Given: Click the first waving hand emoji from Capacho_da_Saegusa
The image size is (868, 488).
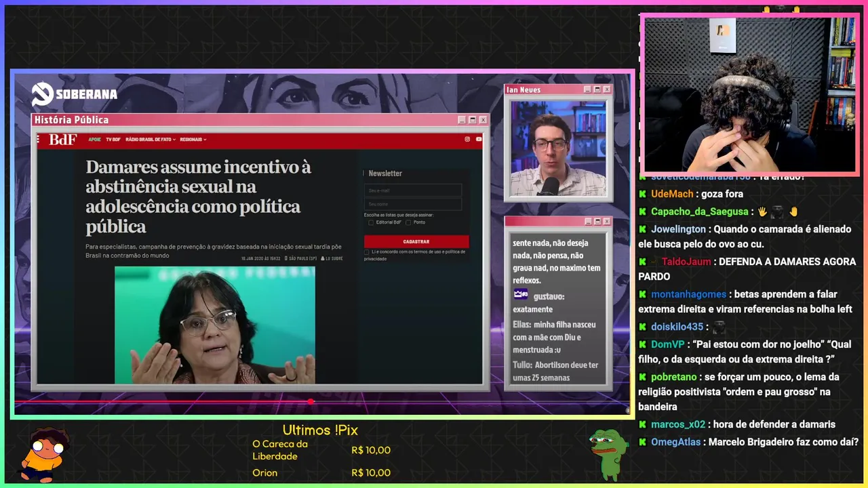Looking at the screenshot, I should tap(762, 212).
